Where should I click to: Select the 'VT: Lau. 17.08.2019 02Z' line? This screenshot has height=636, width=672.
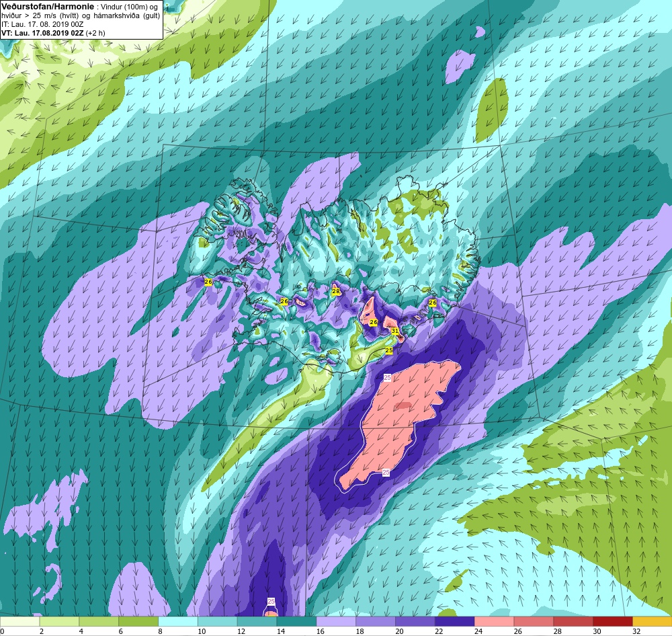pyautogui.click(x=43, y=33)
